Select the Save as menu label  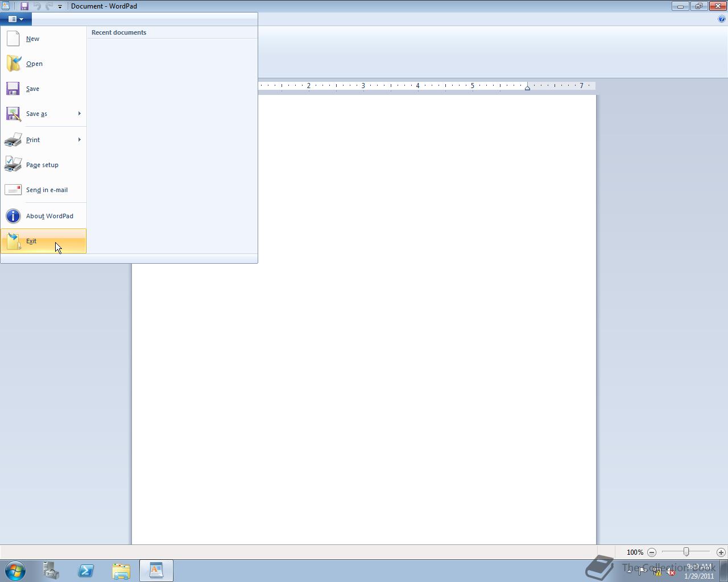point(36,114)
